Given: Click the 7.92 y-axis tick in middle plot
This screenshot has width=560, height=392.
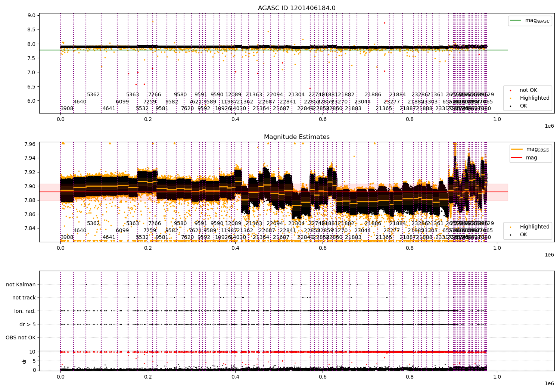Looking at the screenshot, I should point(30,172).
